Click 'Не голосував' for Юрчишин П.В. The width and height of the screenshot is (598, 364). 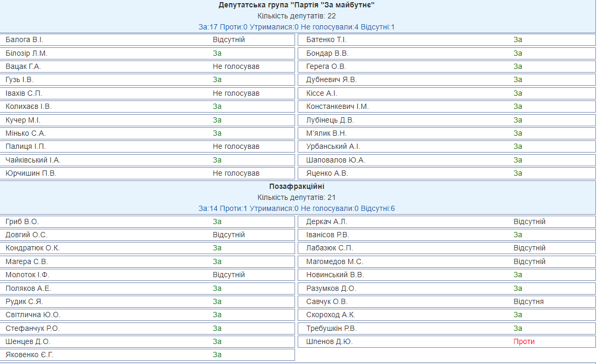236,173
